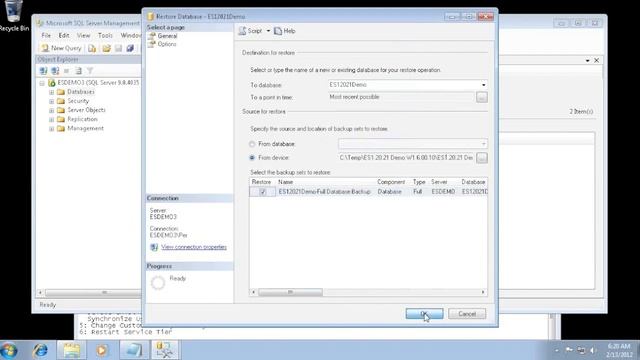Click the Save All icon in toolbar

[x=130, y=48]
